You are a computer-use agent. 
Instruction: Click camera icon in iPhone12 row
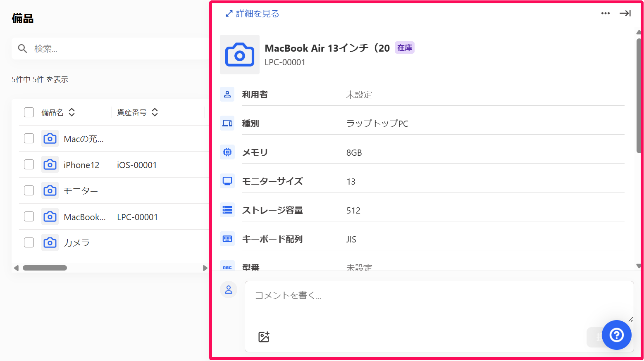pos(50,164)
